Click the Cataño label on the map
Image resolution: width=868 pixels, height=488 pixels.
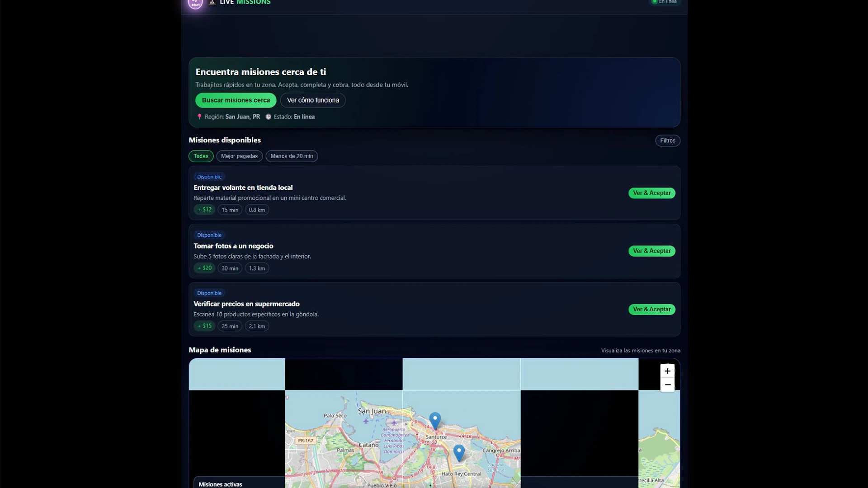click(x=368, y=445)
